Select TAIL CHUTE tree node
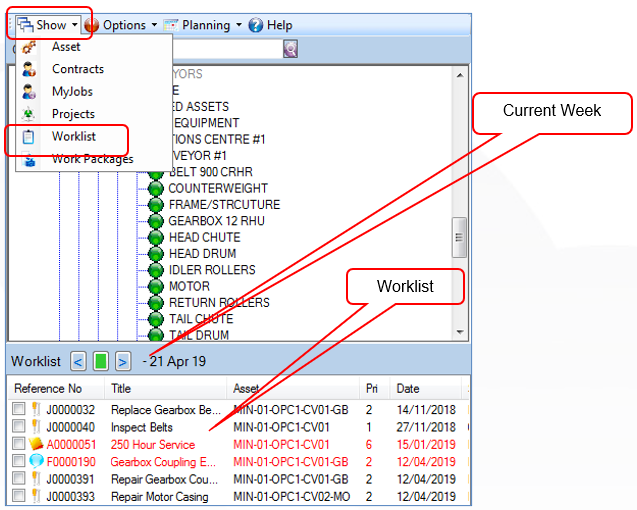 click(201, 319)
